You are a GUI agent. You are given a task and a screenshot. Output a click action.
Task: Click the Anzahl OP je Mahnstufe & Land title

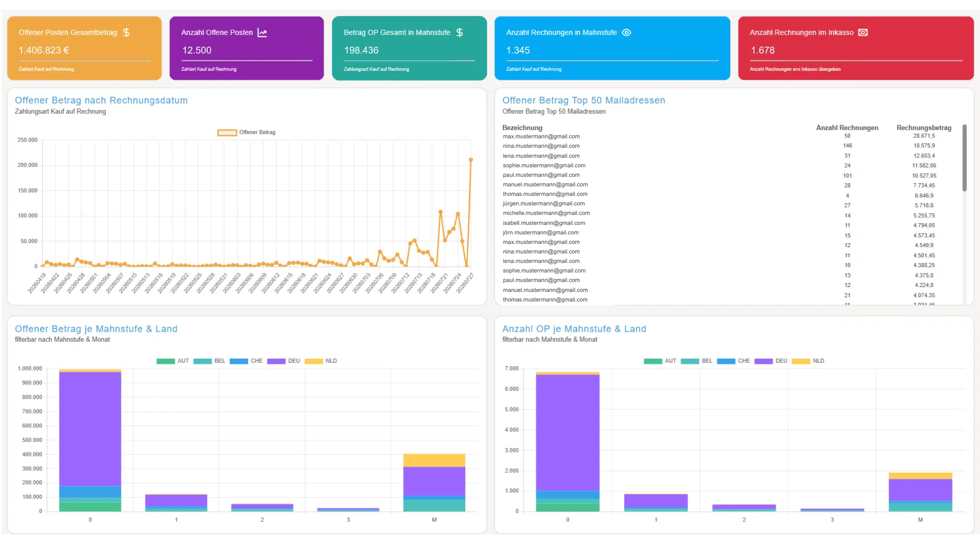[x=574, y=329]
